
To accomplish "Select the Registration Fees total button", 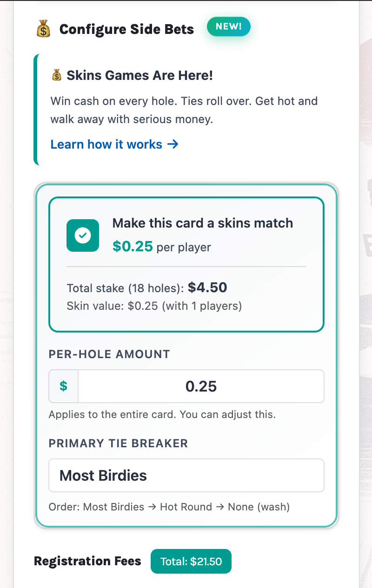I will [x=191, y=561].
